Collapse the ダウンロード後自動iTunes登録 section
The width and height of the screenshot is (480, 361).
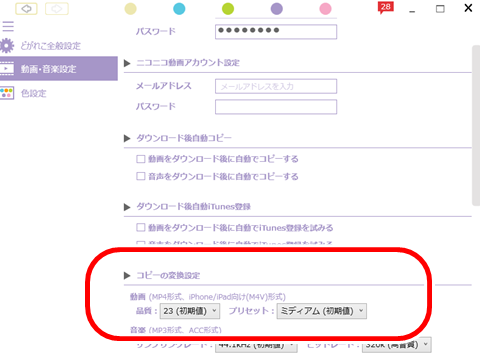pos(127,207)
